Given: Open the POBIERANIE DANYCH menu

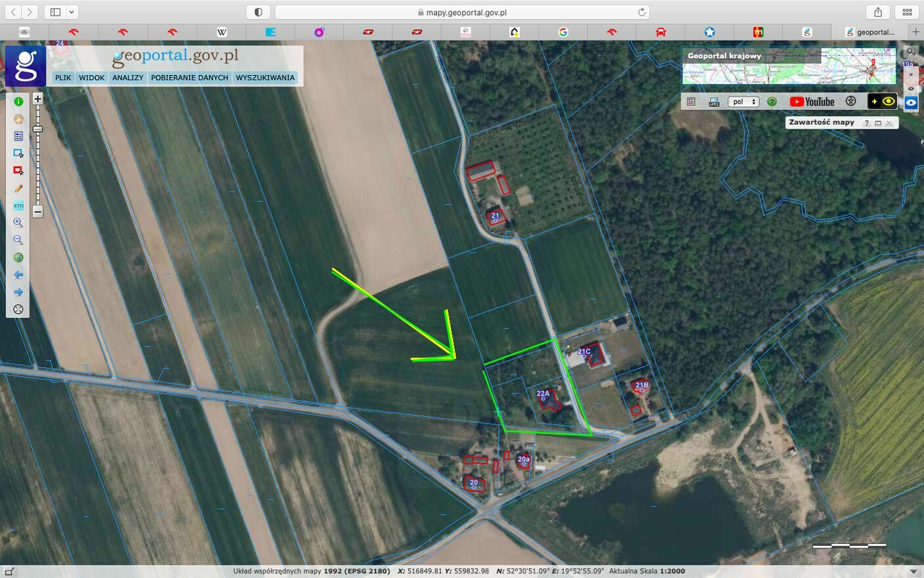Looking at the screenshot, I should tap(190, 78).
